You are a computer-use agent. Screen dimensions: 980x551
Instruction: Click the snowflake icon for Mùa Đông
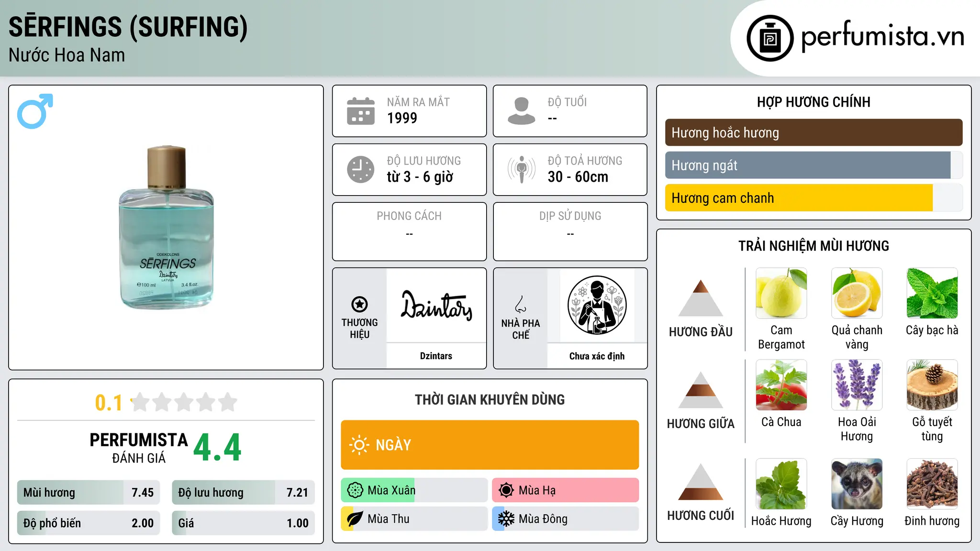[x=506, y=519]
